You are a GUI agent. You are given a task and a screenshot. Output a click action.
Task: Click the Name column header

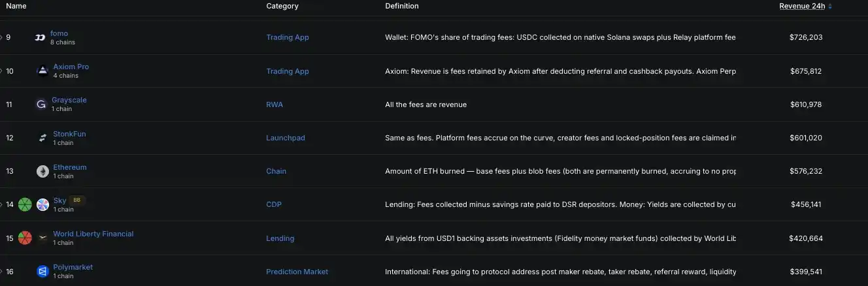[x=16, y=6]
